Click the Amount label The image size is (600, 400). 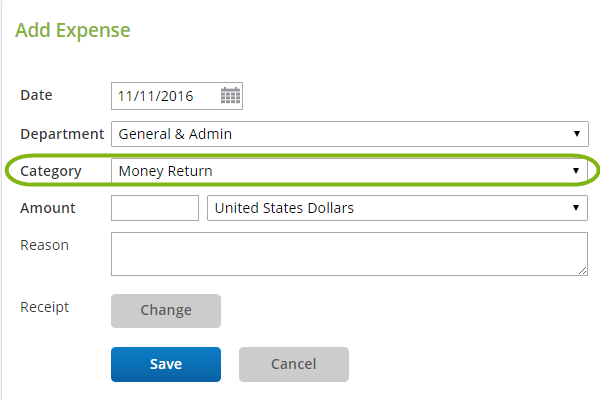[48, 208]
